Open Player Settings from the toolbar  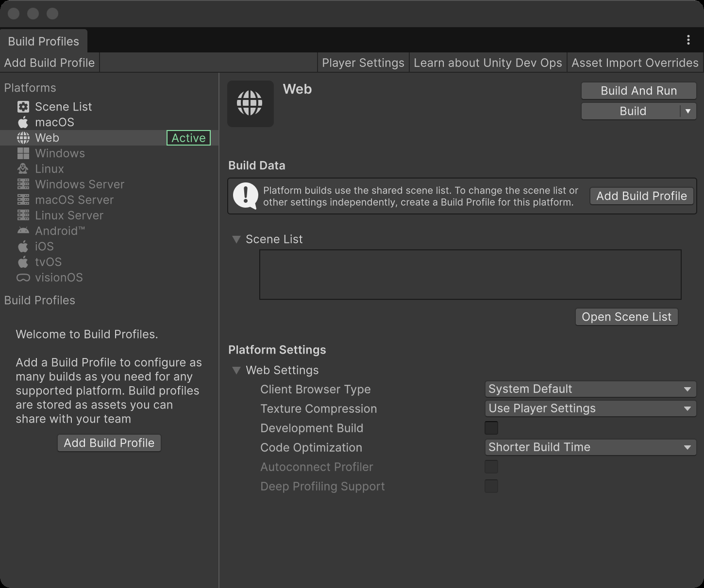pyautogui.click(x=363, y=63)
